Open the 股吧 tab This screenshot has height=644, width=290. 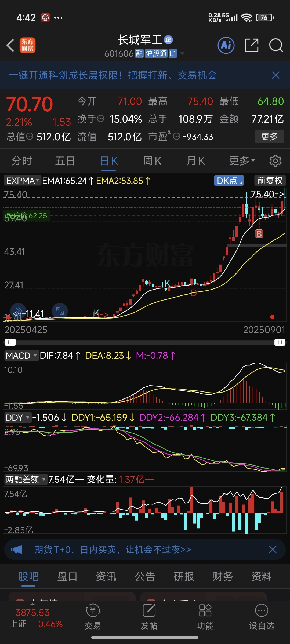[28, 576]
